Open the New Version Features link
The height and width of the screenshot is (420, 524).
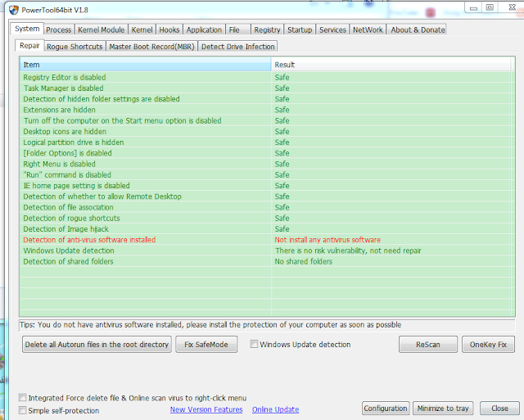click(206, 409)
